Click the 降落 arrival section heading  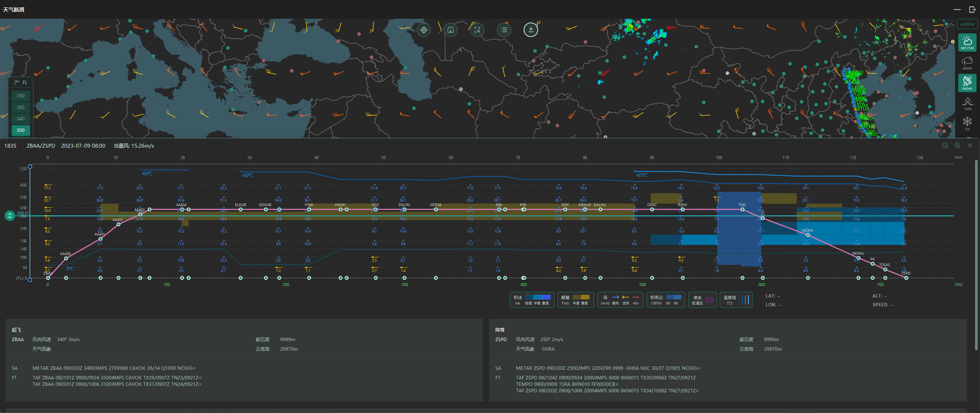pos(500,330)
